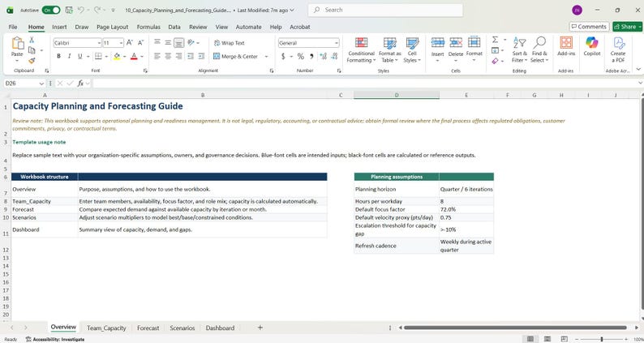This screenshot has width=644, height=343.
Task: Toggle Wrap Text on selected cell
Action: tap(230, 43)
